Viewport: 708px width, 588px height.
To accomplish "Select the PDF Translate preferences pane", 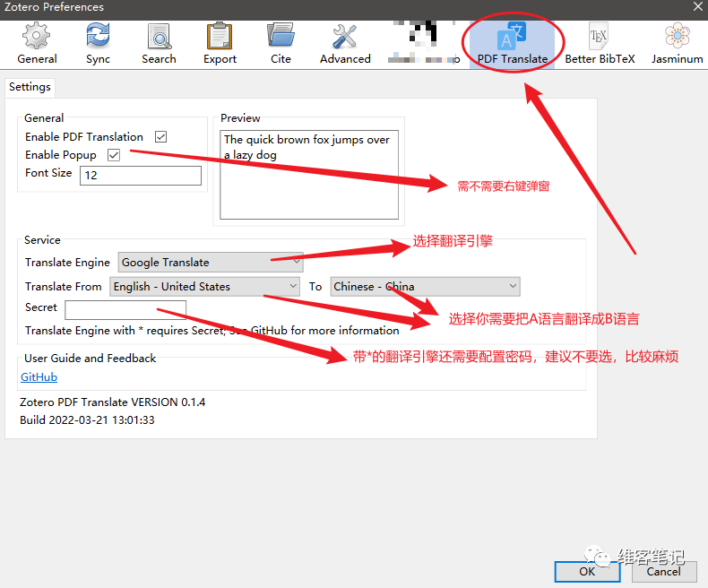I will [x=513, y=45].
